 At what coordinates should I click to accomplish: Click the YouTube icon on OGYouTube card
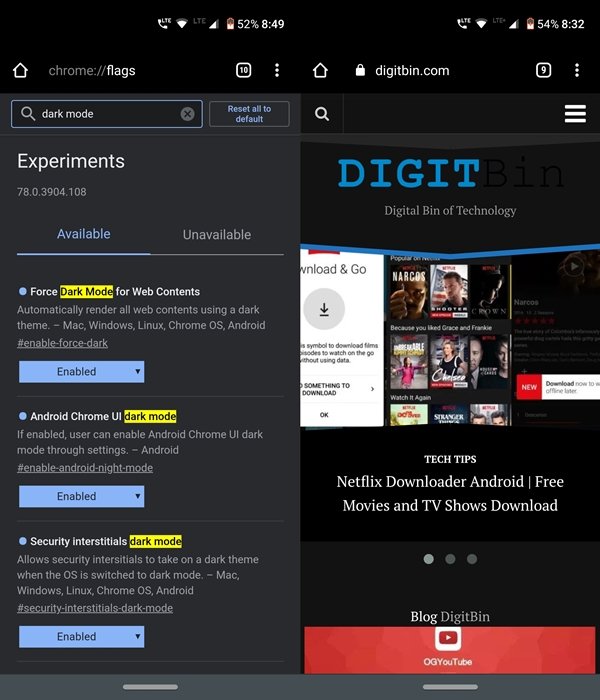tap(448, 638)
